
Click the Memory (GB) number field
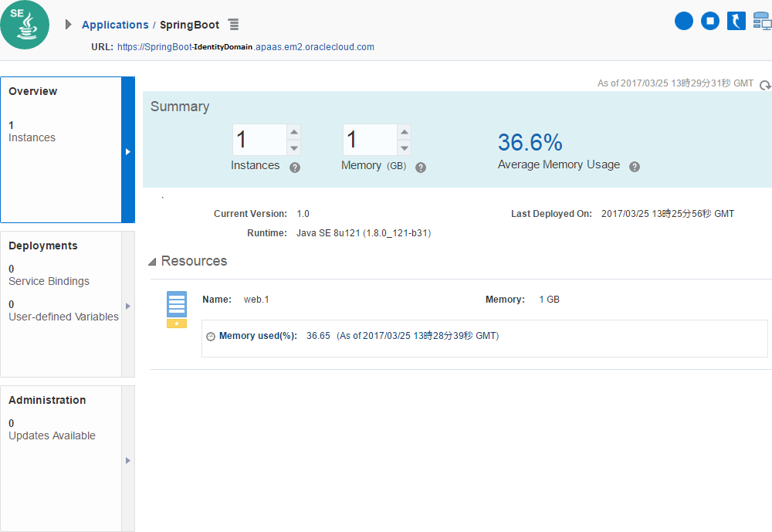[x=370, y=140]
